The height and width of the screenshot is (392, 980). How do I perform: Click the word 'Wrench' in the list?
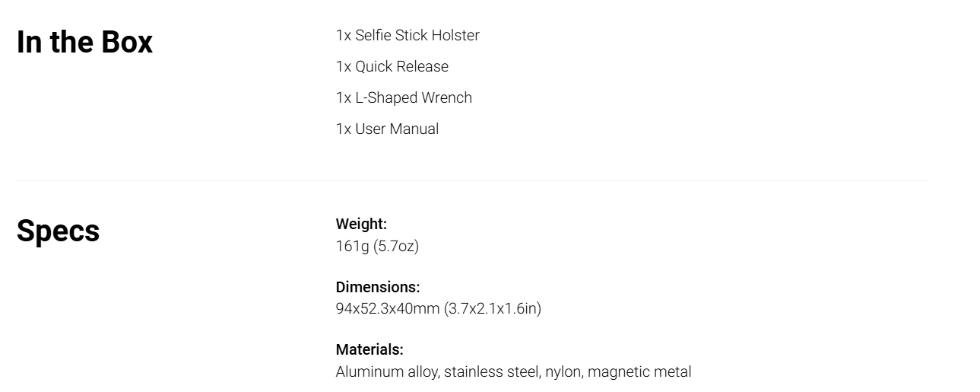pos(446,98)
